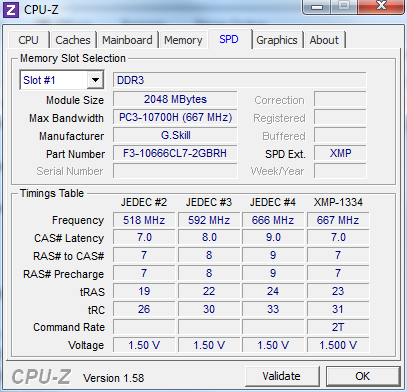Select the PC3-10700H (667 MHz) bandwidth field

(175, 117)
